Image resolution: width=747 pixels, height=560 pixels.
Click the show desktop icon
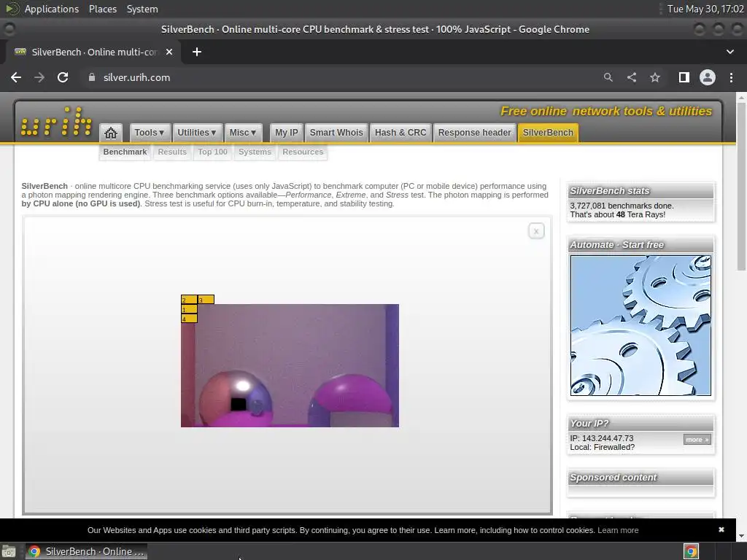tap(9, 552)
